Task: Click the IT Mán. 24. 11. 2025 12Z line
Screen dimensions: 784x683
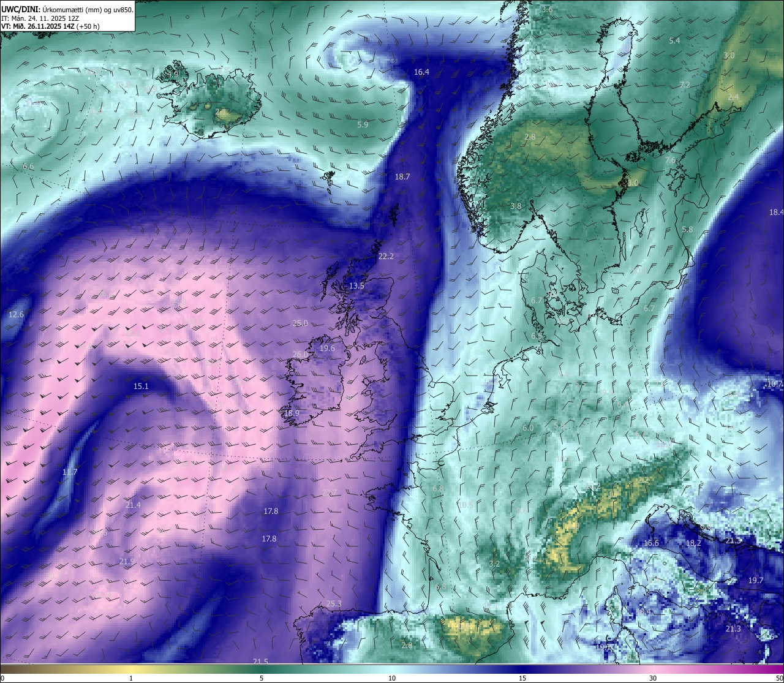Action: click(40, 18)
